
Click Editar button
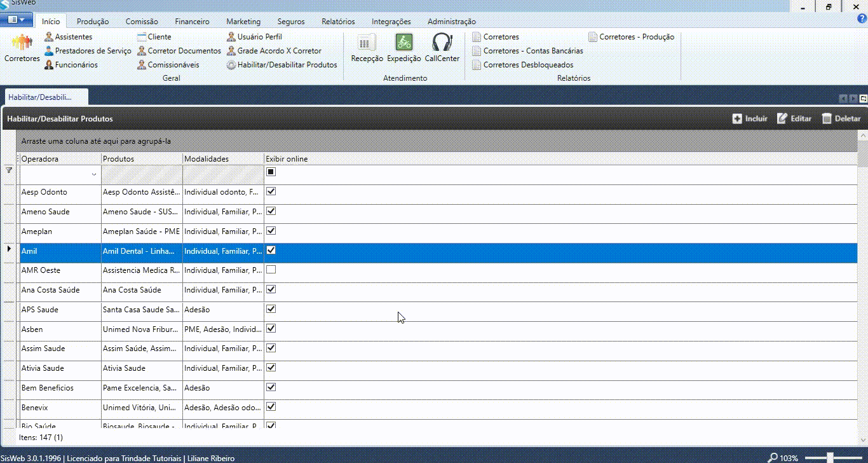point(794,119)
